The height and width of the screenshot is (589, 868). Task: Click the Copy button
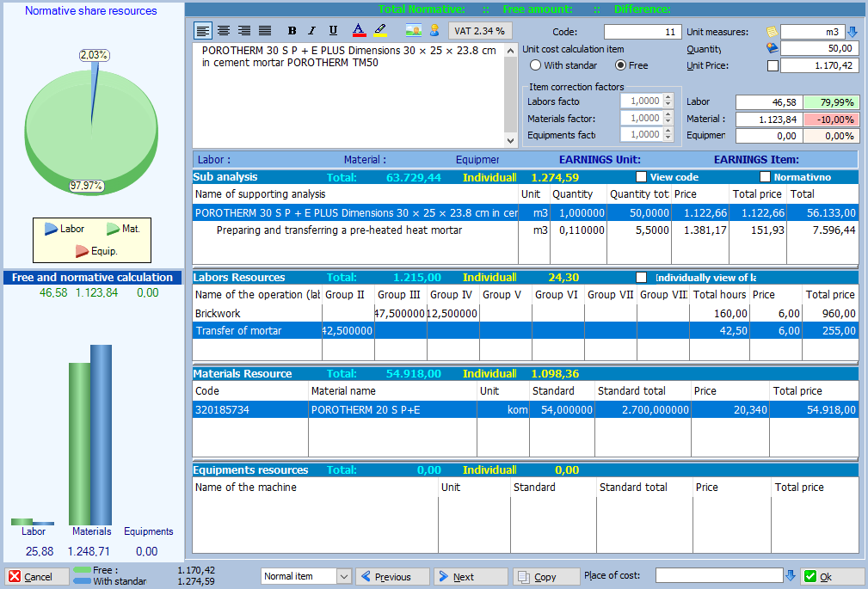(546, 576)
